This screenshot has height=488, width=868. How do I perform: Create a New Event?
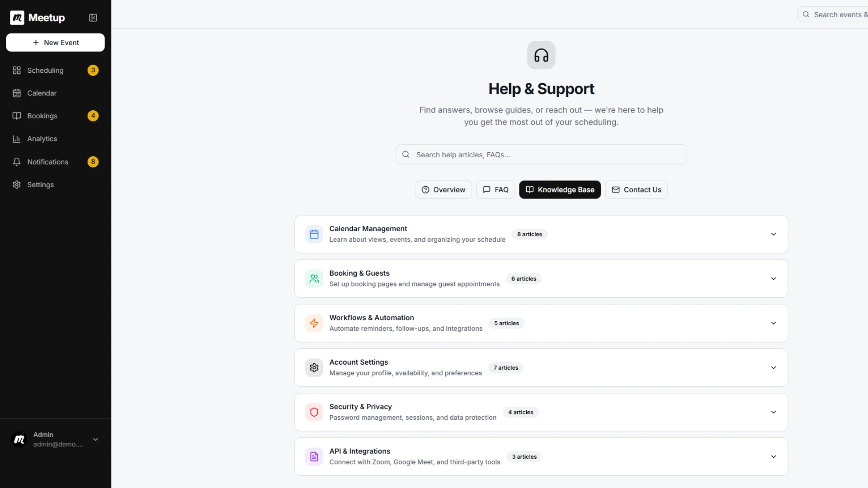pyautogui.click(x=55, y=42)
